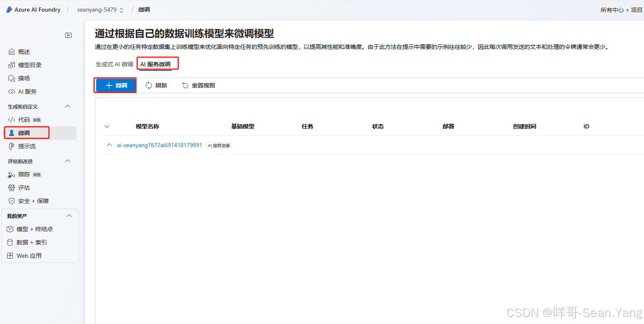The image size is (644, 324).
Task: Click the 微调 breadcrumb in top bar
Action: [144, 10]
